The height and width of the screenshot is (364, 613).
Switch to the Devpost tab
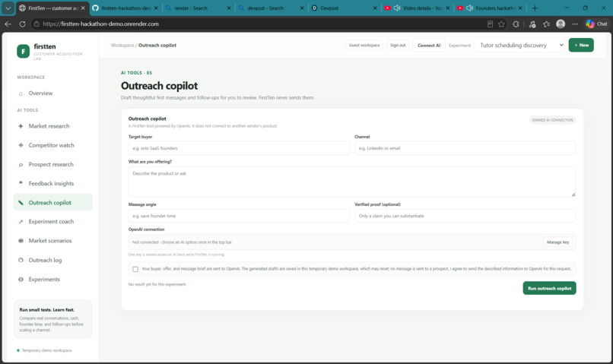[x=345, y=8]
